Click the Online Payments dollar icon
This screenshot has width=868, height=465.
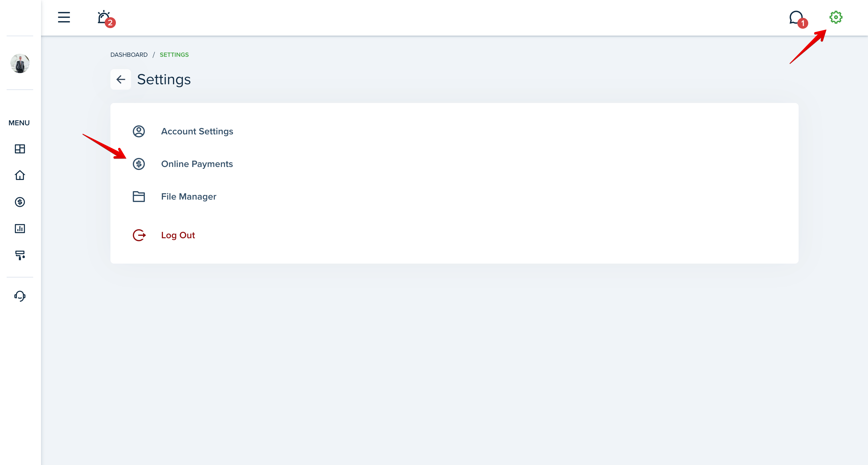pos(139,164)
